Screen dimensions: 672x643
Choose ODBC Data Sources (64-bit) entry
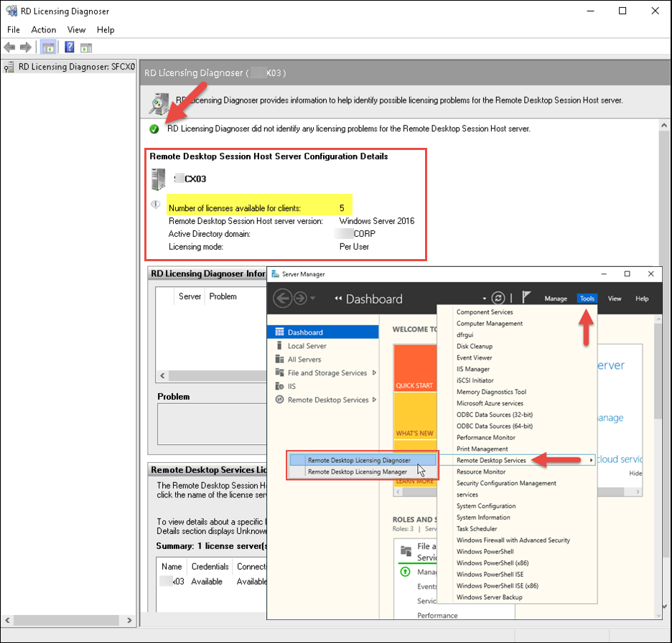coord(495,426)
